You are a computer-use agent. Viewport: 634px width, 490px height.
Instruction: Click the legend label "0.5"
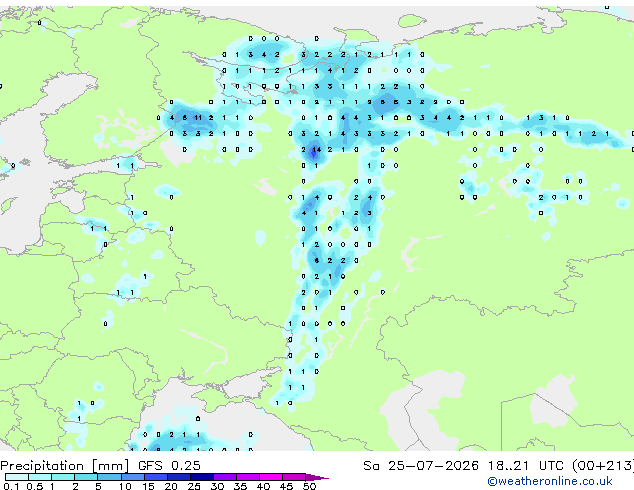click(x=34, y=486)
